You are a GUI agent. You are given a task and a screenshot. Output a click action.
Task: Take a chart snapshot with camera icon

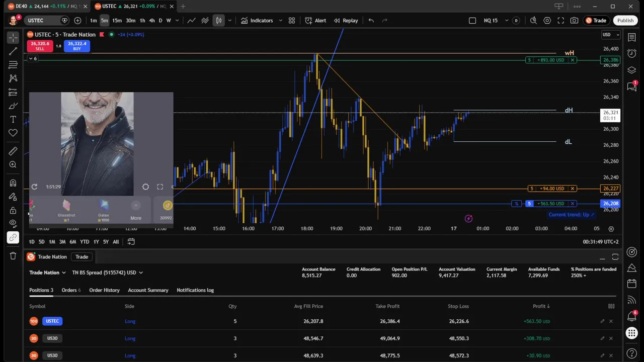pyautogui.click(x=574, y=21)
